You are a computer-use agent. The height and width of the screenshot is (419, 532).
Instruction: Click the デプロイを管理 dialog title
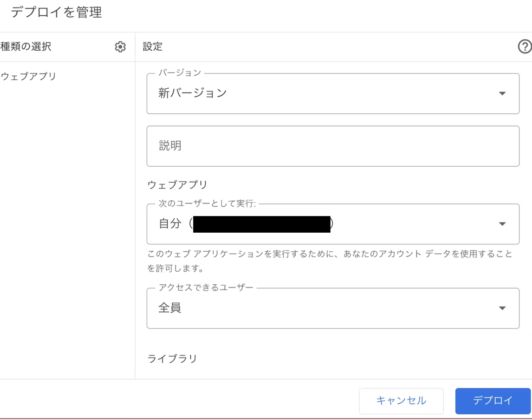point(56,13)
